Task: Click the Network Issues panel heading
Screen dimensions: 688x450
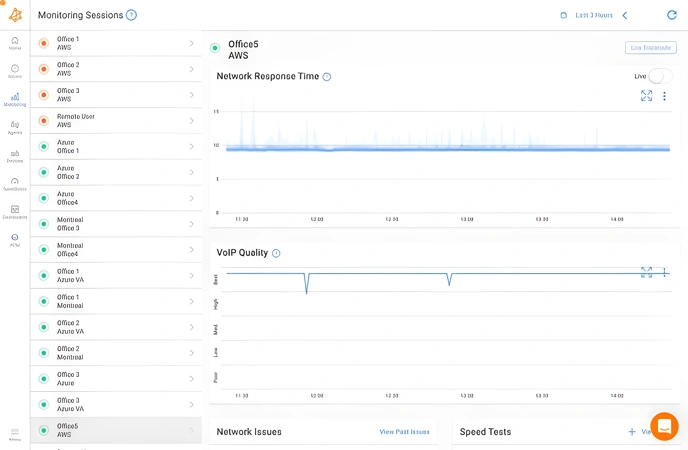Action: pos(249,432)
